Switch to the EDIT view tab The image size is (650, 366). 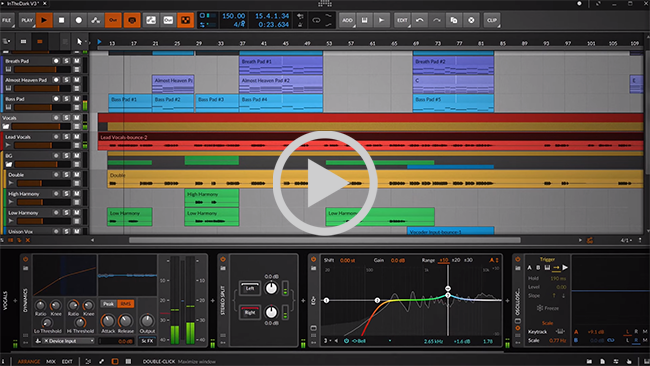(x=67, y=361)
